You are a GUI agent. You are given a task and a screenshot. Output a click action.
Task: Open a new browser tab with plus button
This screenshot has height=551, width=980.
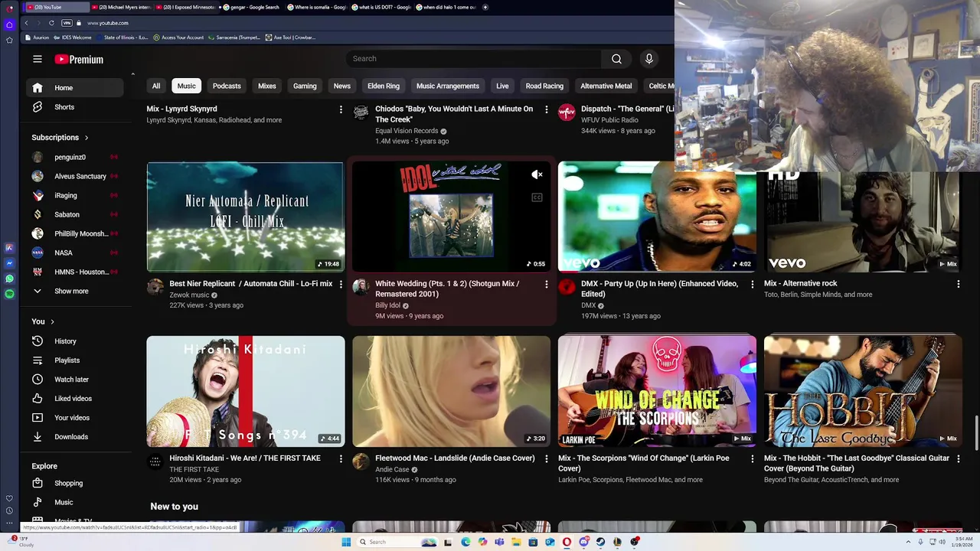click(x=485, y=7)
